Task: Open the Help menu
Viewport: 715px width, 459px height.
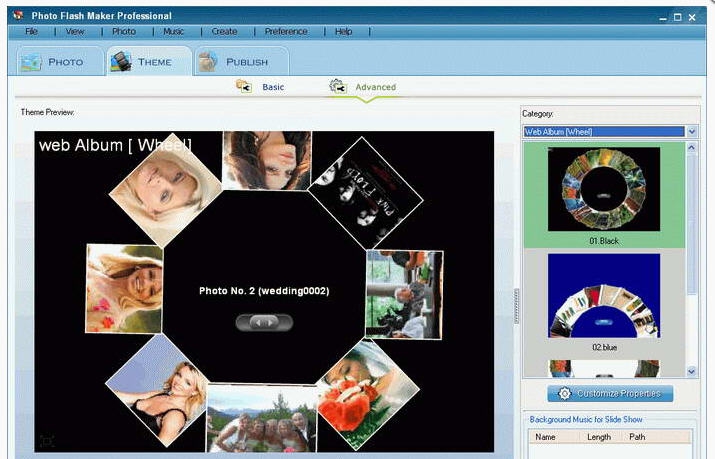Action: pos(343,31)
